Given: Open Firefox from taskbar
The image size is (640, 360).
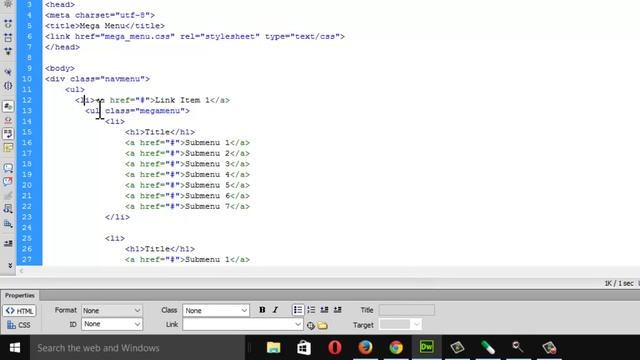Looking at the screenshot, I should click(365, 348).
